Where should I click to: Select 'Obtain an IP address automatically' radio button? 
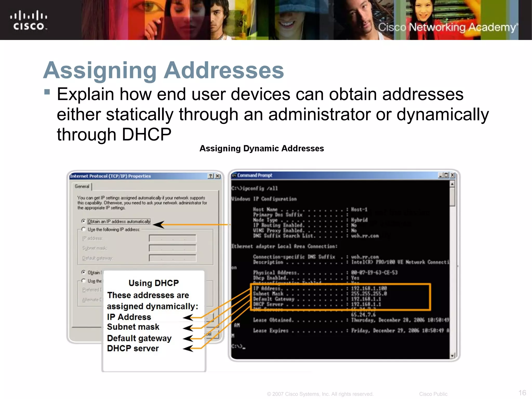click(x=83, y=221)
